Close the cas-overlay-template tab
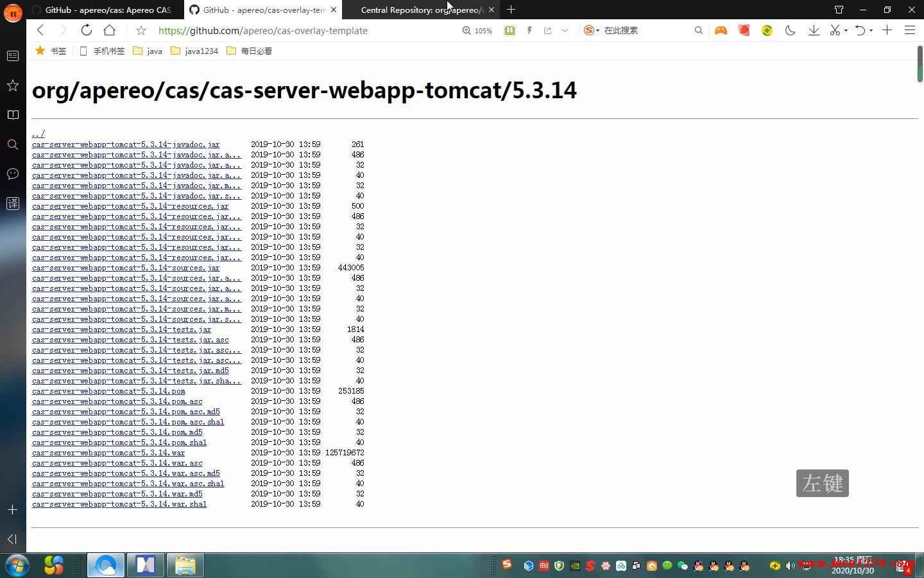Screen dimensions: 924x578 tap(334, 10)
